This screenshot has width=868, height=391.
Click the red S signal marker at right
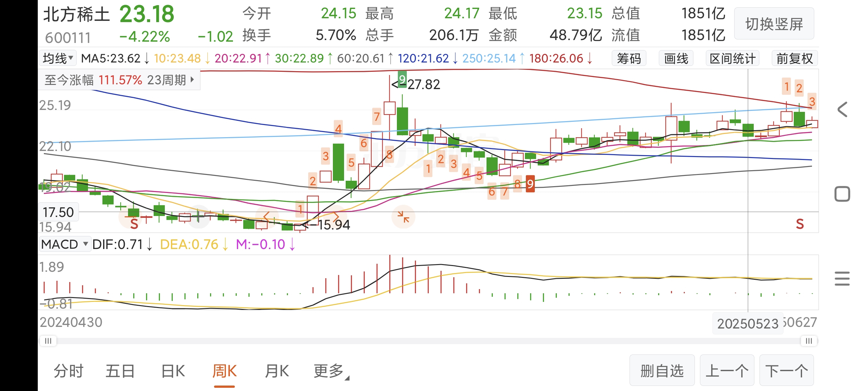pos(800,224)
